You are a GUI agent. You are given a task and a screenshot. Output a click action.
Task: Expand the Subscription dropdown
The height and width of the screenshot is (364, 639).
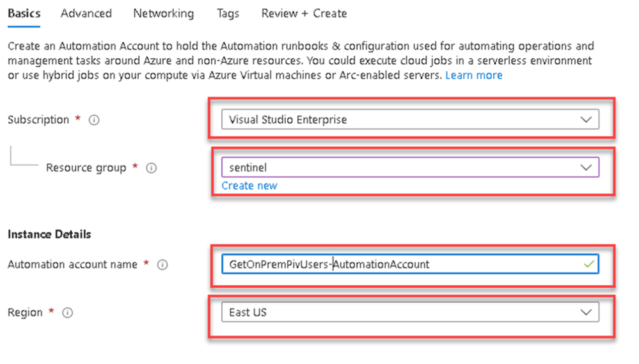(x=410, y=120)
